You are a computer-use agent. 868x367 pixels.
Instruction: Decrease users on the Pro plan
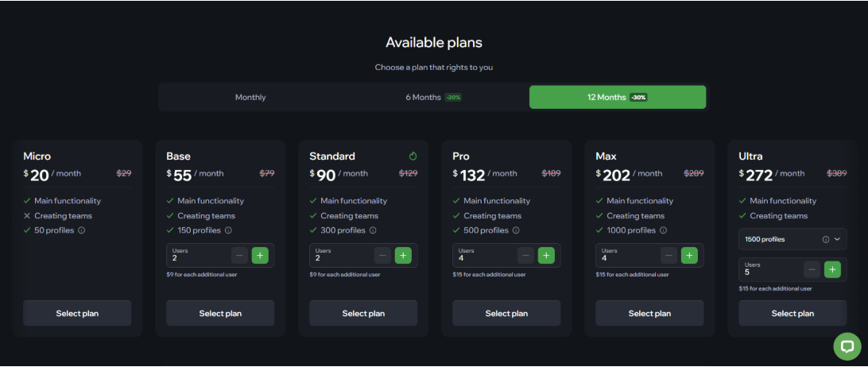point(526,255)
